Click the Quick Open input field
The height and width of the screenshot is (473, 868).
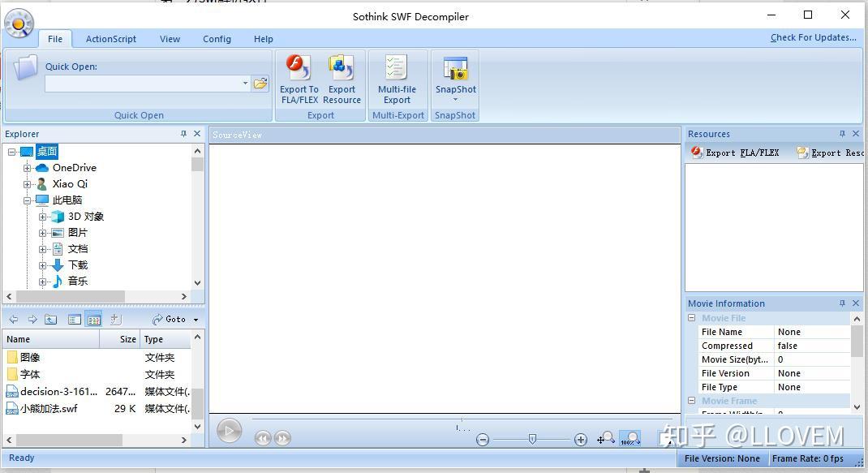click(143, 84)
